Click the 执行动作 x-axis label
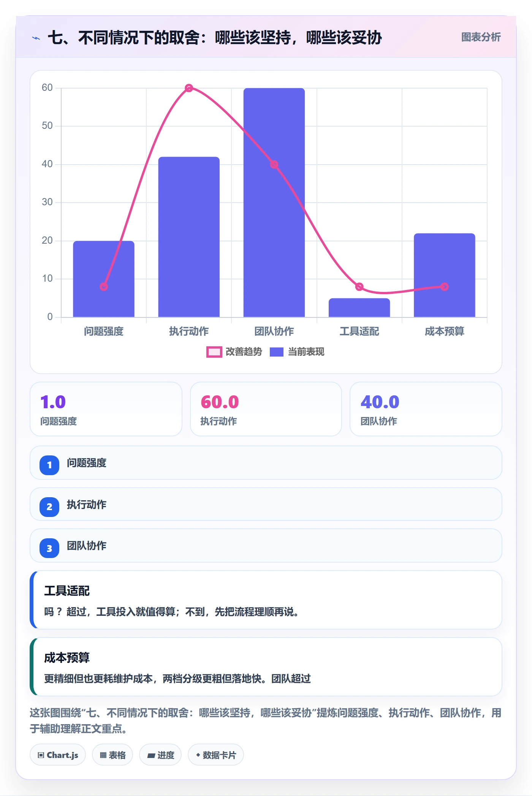 click(189, 331)
